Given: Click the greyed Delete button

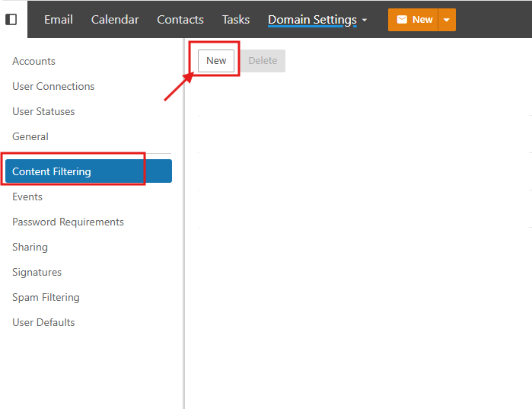Looking at the screenshot, I should [x=263, y=61].
